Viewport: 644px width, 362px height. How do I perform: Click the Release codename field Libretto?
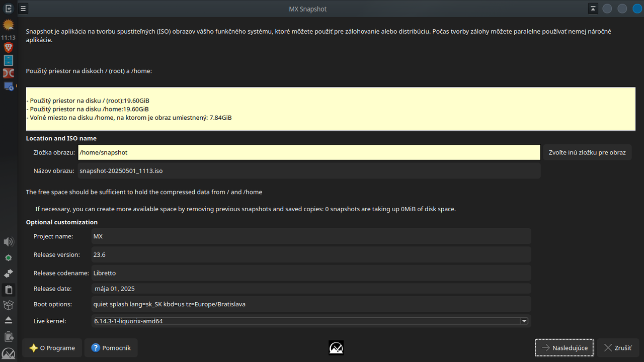[311, 273]
